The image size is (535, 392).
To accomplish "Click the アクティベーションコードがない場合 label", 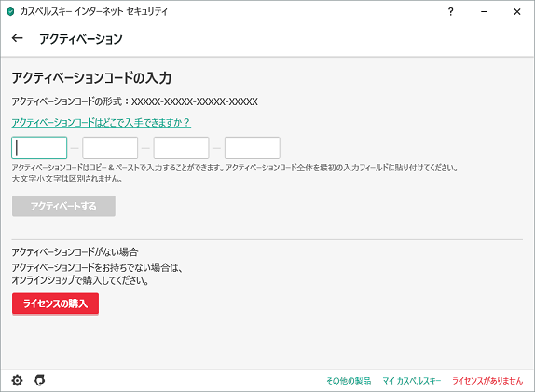I will [x=75, y=252].
